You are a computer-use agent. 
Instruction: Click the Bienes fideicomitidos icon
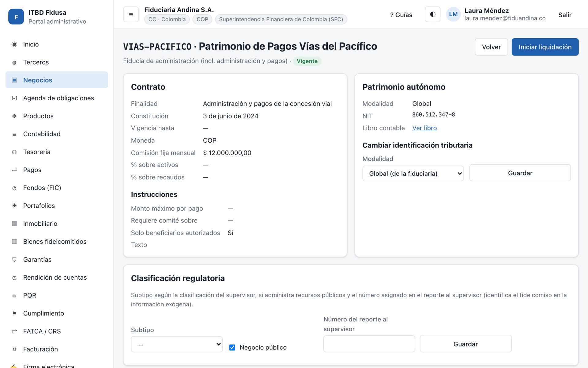14,242
